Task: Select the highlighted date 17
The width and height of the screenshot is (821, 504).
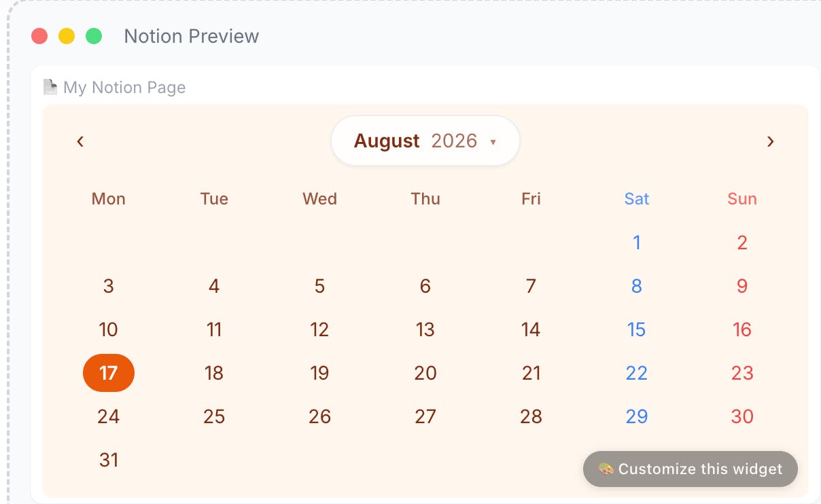Action: (109, 373)
